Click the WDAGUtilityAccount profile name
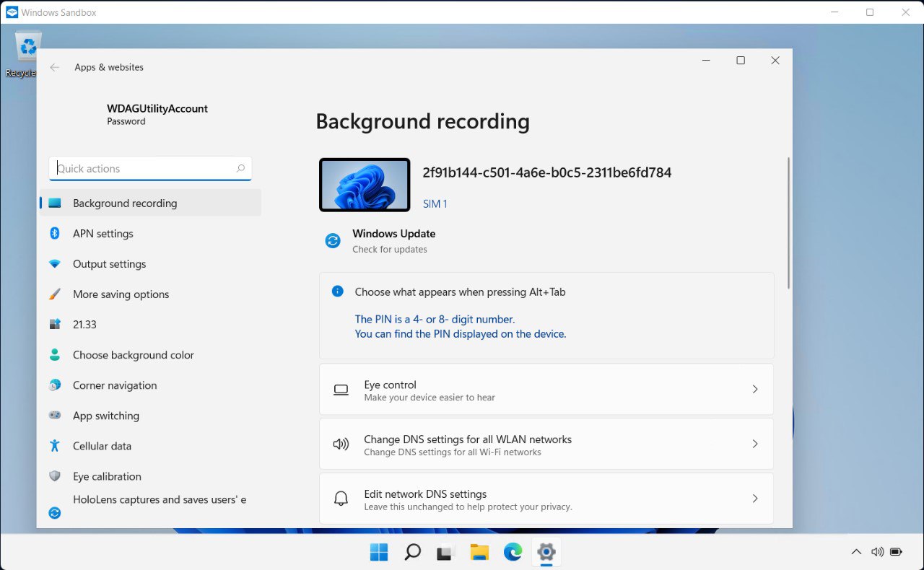Image resolution: width=924 pixels, height=570 pixels. [157, 108]
